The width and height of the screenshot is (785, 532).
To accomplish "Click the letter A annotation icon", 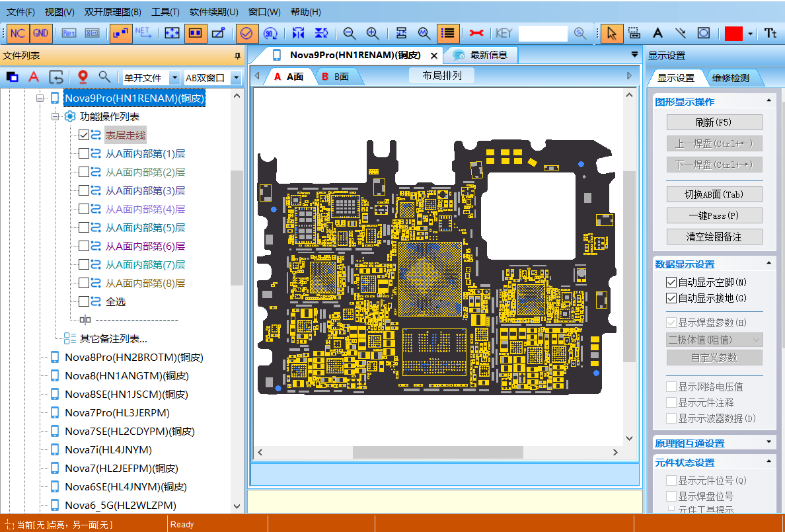I will coord(658,33).
